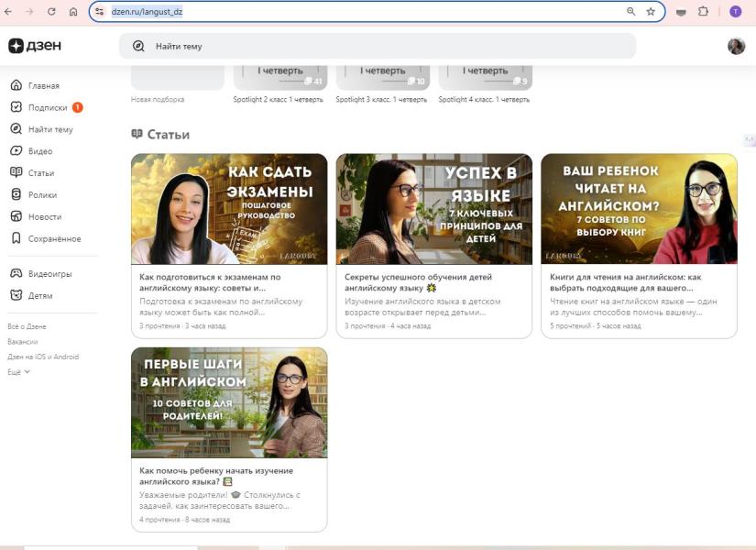The height and width of the screenshot is (550, 756).
Task: Open article Секреты успешного обучения детей
Action: coord(418,282)
